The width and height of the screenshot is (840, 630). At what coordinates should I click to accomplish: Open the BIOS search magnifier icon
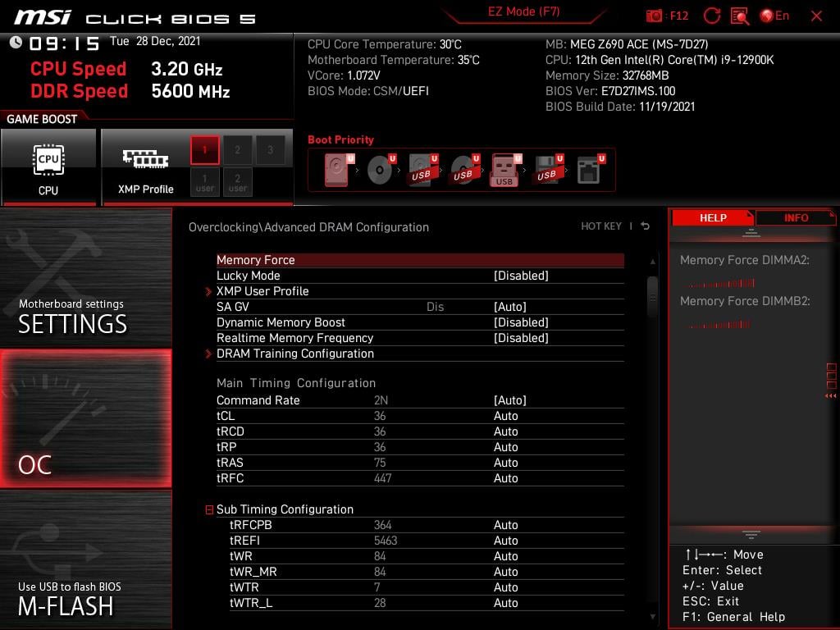point(739,16)
